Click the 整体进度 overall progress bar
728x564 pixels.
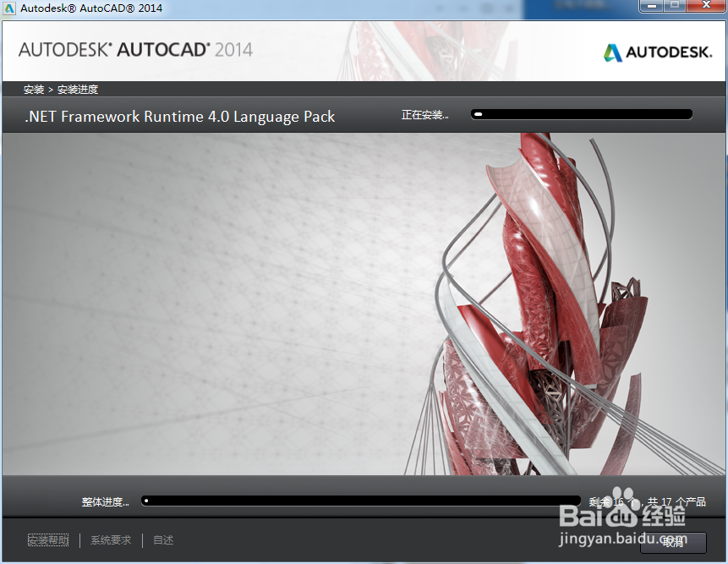pyautogui.click(x=361, y=501)
